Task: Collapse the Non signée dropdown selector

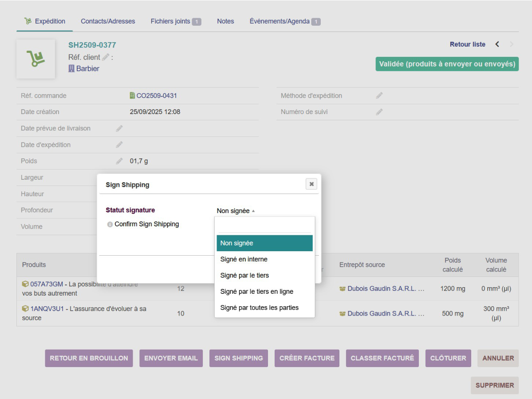Action: tap(236, 211)
